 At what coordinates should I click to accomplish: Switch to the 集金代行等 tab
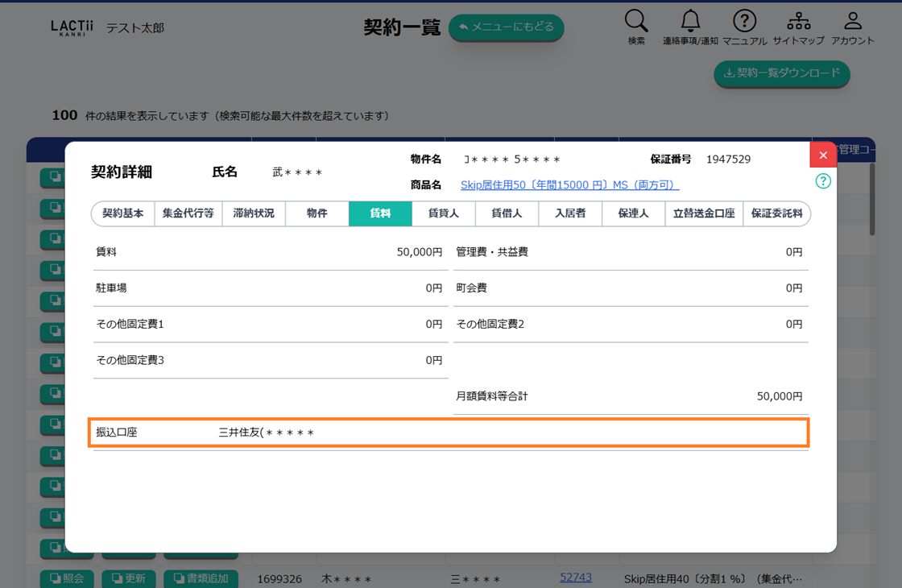[x=188, y=213]
